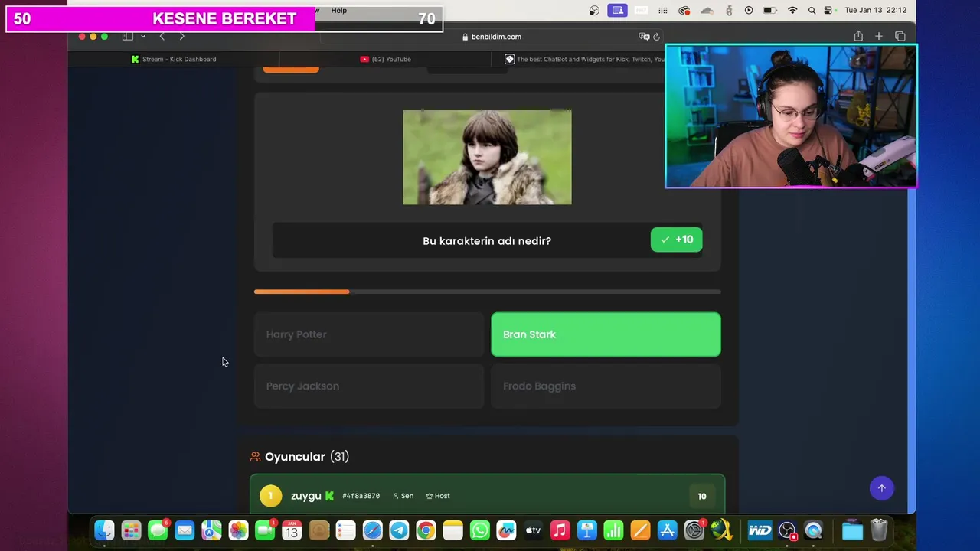
Task: Click the zuygu score value 10
Action: click(x=702, y=496)
